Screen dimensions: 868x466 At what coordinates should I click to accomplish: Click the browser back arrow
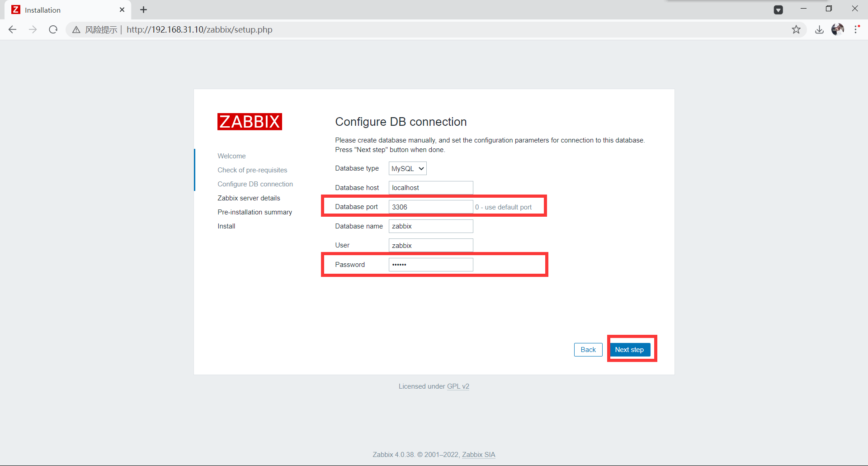(13, 29)
